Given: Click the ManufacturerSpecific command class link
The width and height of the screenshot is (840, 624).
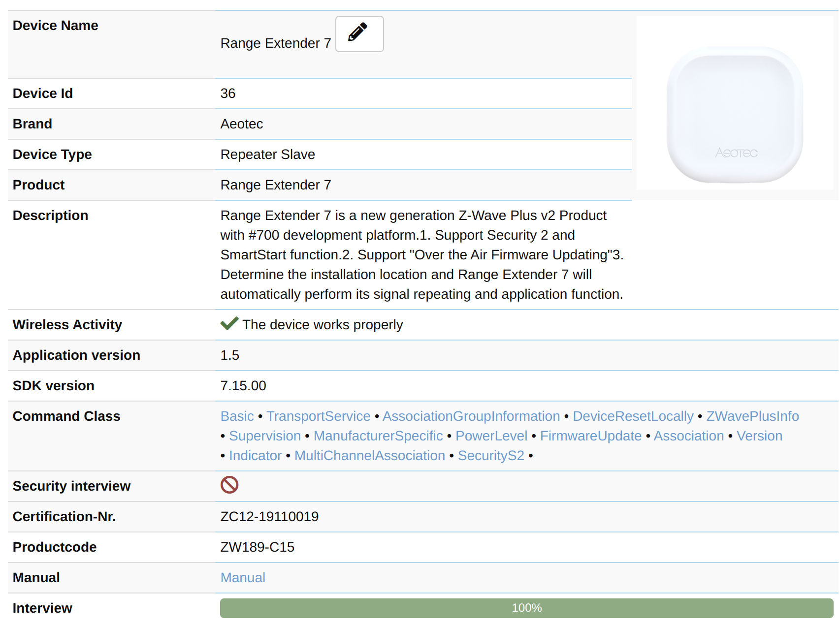Looking at the screenshot, I should tap(378, 436).
